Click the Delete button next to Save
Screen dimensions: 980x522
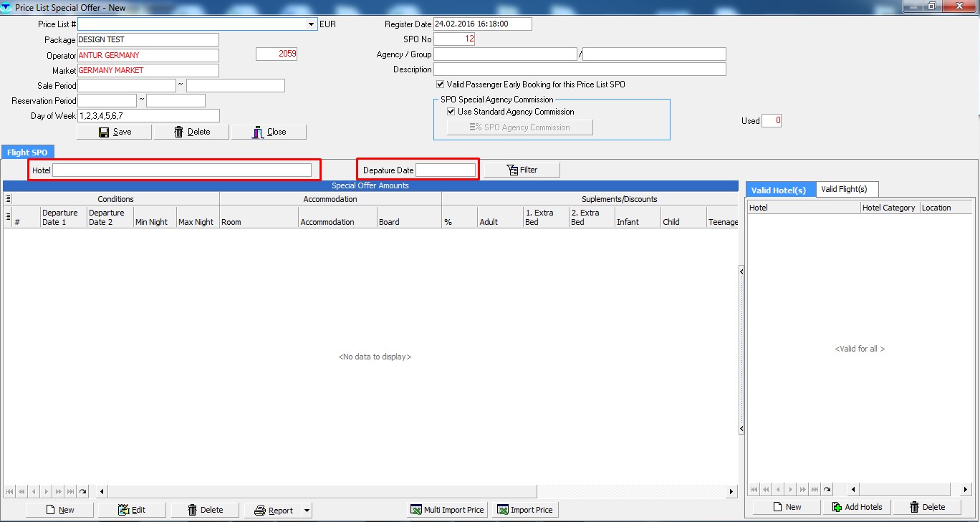pyautogui.click(x=191, y=132)
